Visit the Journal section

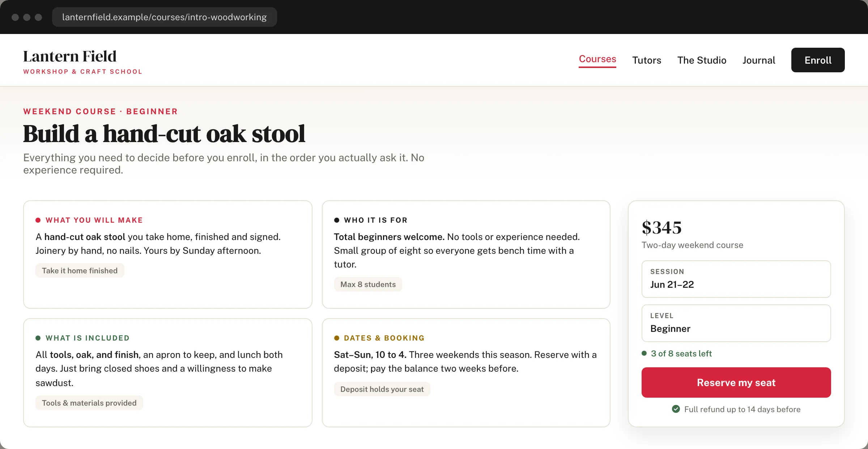point(759,60)
